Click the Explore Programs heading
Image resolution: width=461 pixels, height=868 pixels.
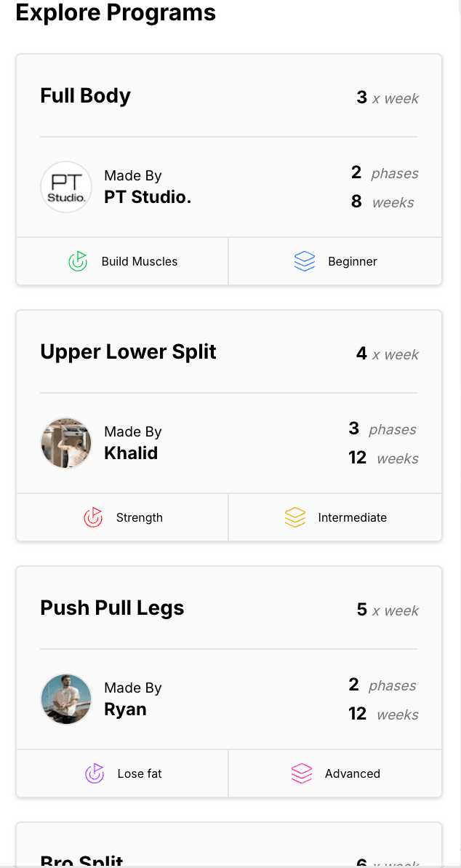coord(116,12)
